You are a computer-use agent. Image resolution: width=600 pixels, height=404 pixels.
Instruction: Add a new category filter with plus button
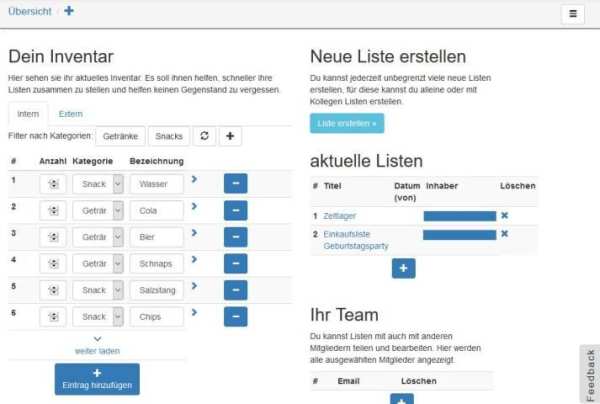[x=230, y=136]
